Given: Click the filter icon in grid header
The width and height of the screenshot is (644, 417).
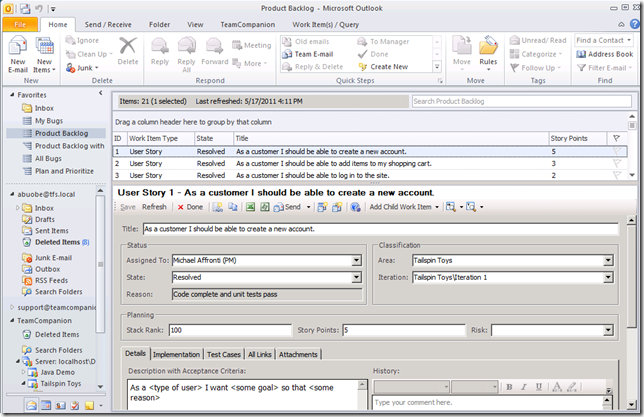Looking at the screenshot, I should tap(615, 139).
